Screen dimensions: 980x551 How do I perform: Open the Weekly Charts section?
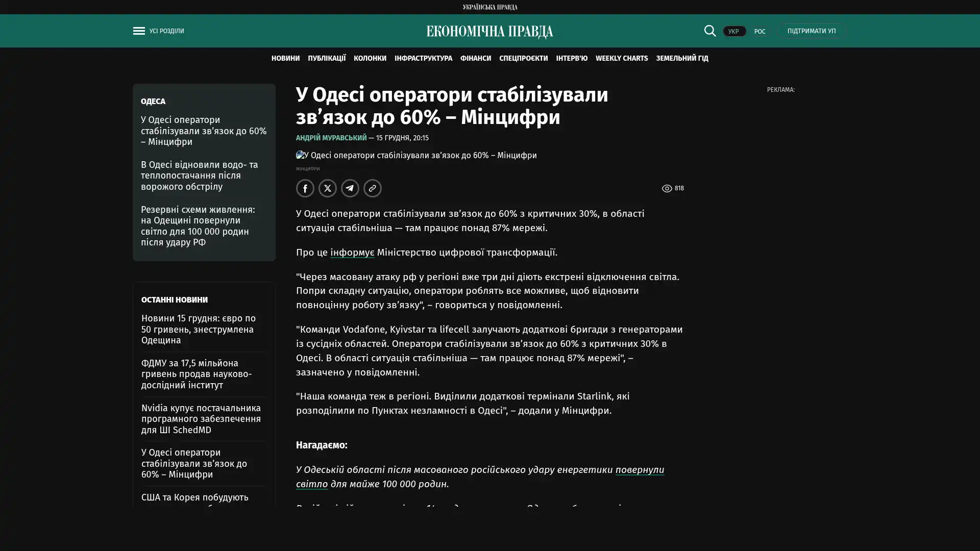click(621, 58)
